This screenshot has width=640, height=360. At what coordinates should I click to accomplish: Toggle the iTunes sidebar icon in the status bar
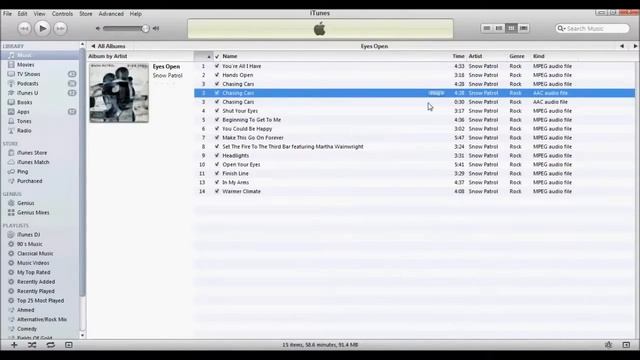point(626,345)
